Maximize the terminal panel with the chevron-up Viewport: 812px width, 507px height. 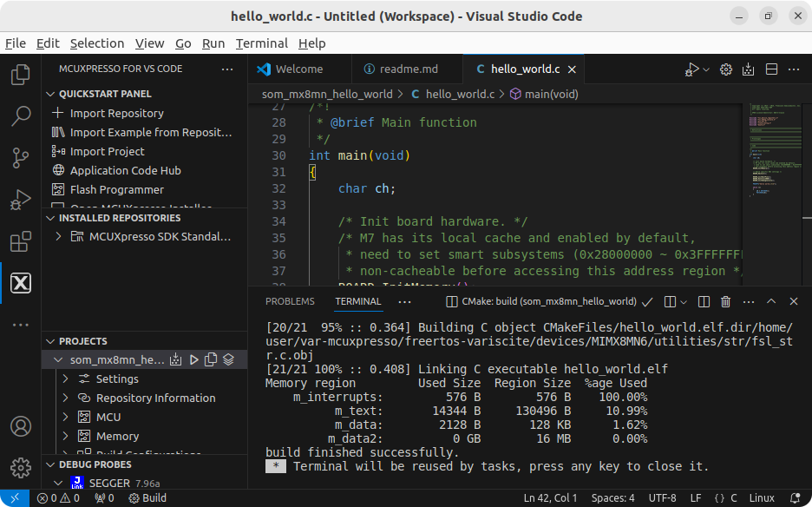771,301
